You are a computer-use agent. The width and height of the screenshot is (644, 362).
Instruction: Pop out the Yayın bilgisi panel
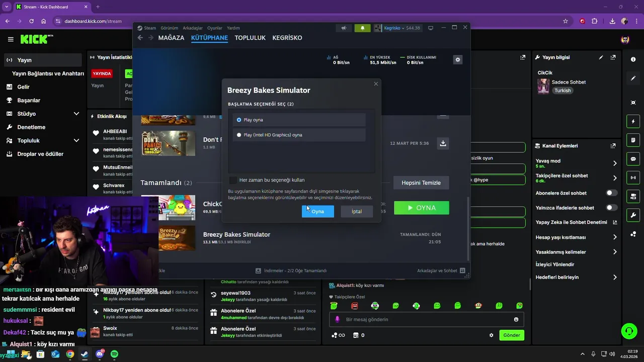(613, 57)
